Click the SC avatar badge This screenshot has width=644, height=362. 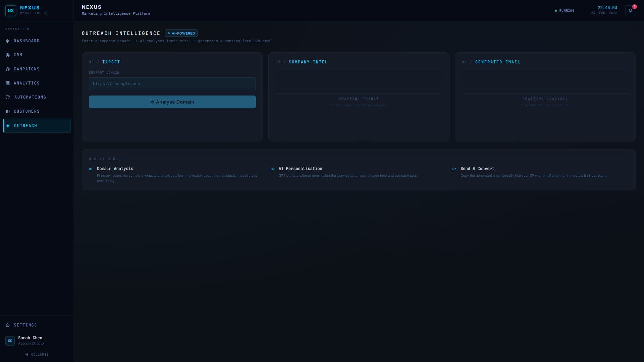[10, 341]
